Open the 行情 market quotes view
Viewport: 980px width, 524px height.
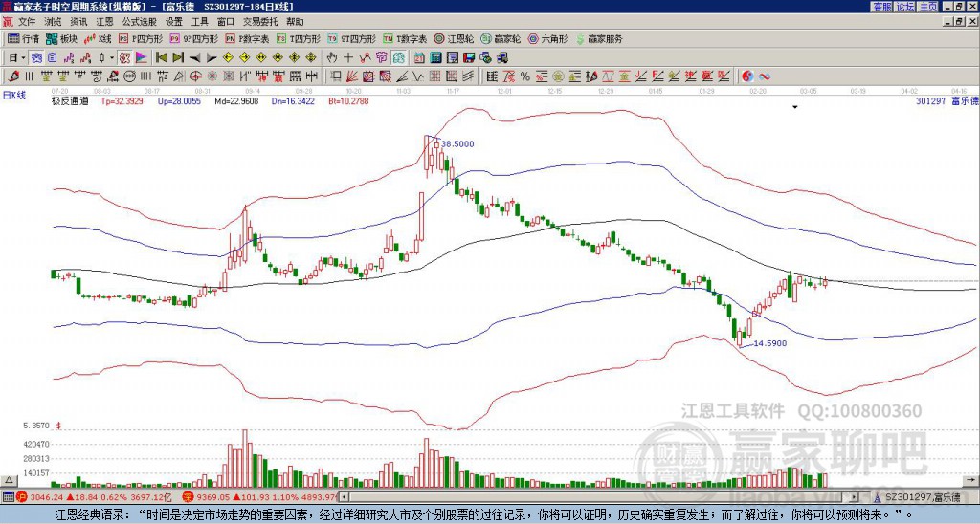[23, 38]
